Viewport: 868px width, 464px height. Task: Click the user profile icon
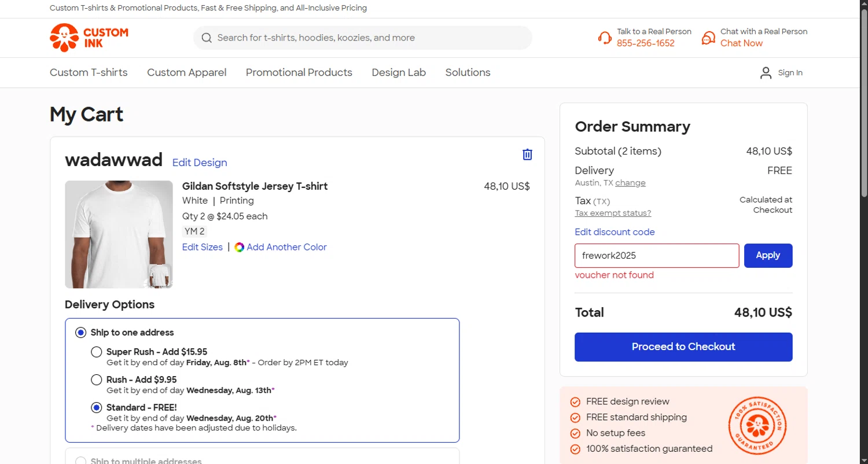click(766, 73)
